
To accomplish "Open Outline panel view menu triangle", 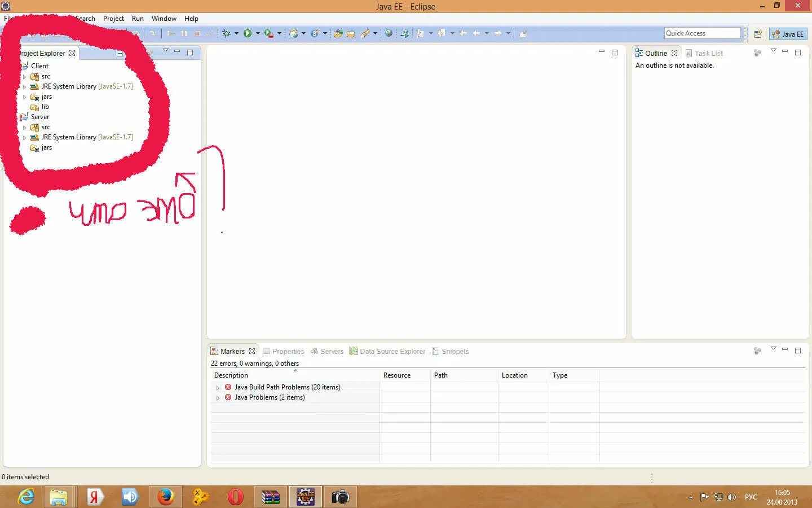I will (774, 51).
